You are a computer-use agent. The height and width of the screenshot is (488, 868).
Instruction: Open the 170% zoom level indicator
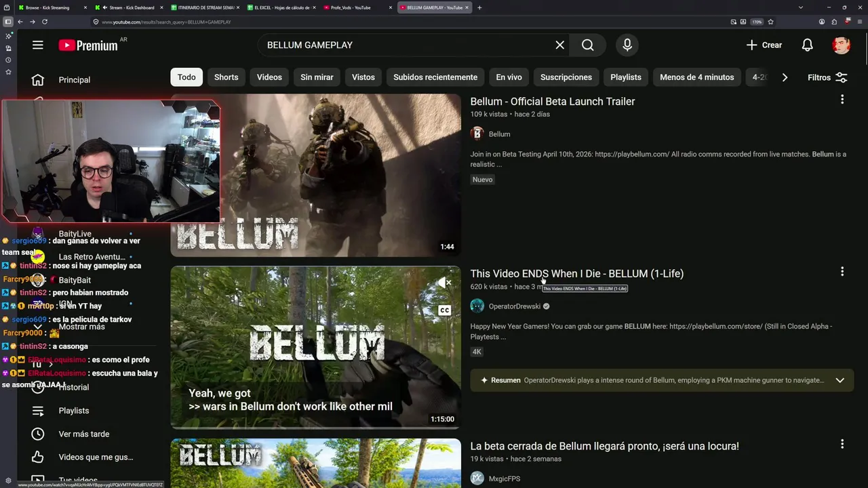pos(757,22)
